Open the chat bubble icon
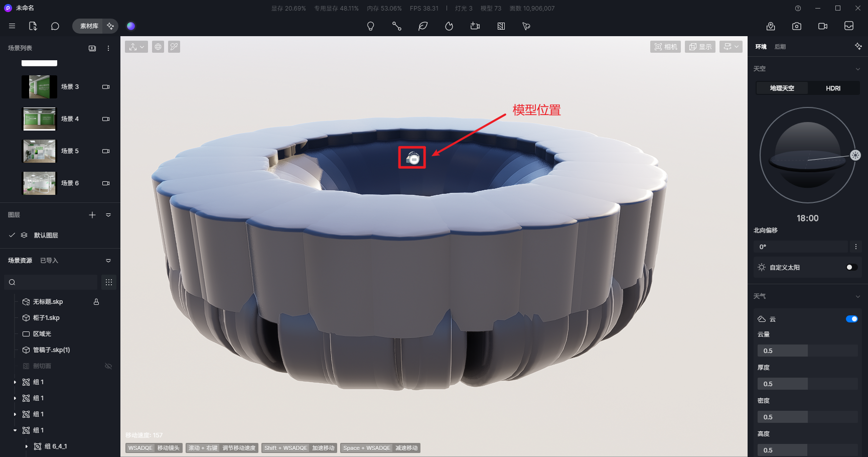 (x=55, y=26)
